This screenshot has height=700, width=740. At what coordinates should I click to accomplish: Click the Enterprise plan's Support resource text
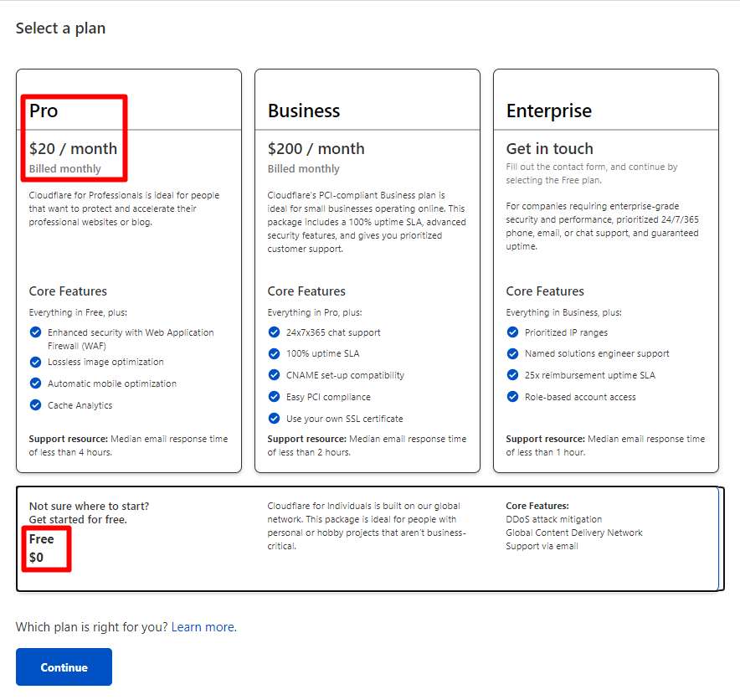click(605, 445)
